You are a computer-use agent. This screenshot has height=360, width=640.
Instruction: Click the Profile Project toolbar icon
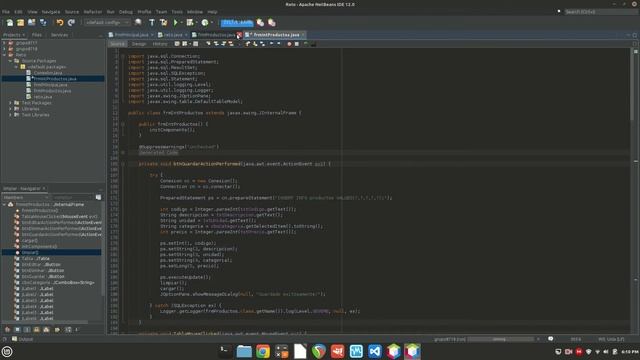pos(205,22)
